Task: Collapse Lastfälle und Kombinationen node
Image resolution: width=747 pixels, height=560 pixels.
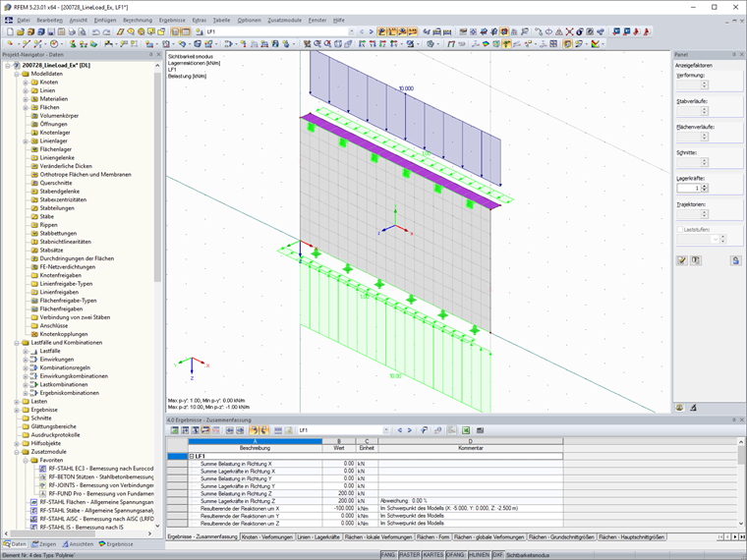Action: pos(17,343)
